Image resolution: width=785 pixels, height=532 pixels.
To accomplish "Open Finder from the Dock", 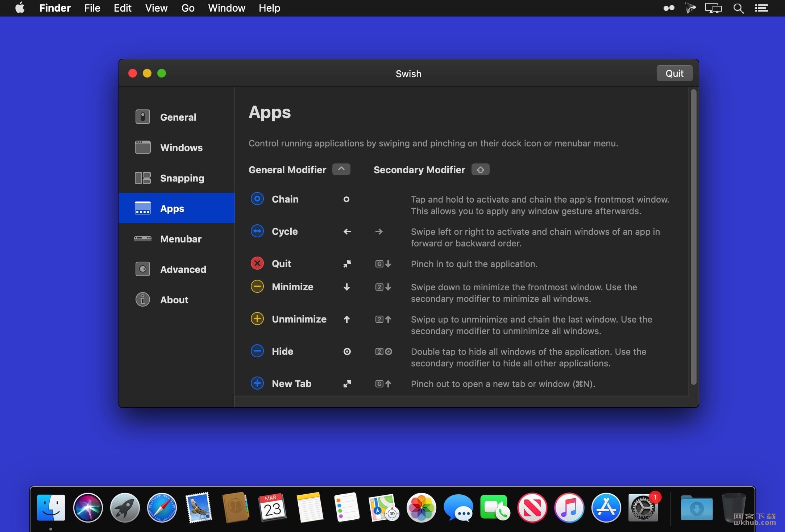I will coord(51,507).
